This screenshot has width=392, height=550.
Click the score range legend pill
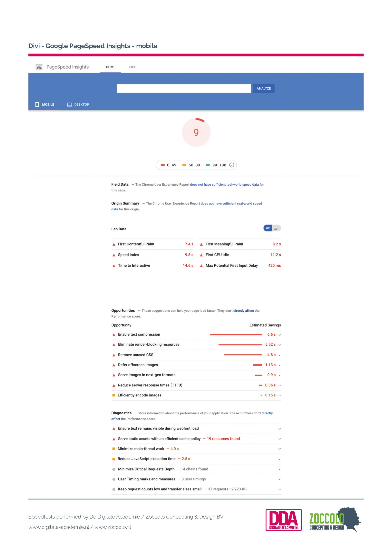pyautogui.click(x=196, y=165)
